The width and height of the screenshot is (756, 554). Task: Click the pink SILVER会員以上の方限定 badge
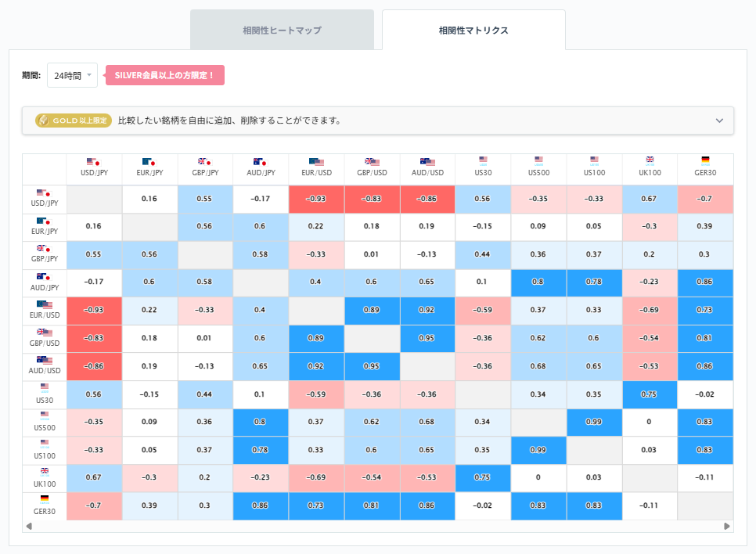pos(164,75)
